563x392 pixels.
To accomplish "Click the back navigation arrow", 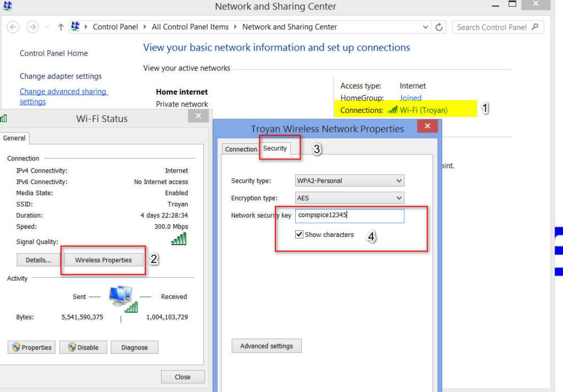I will (x=12, y=26).
